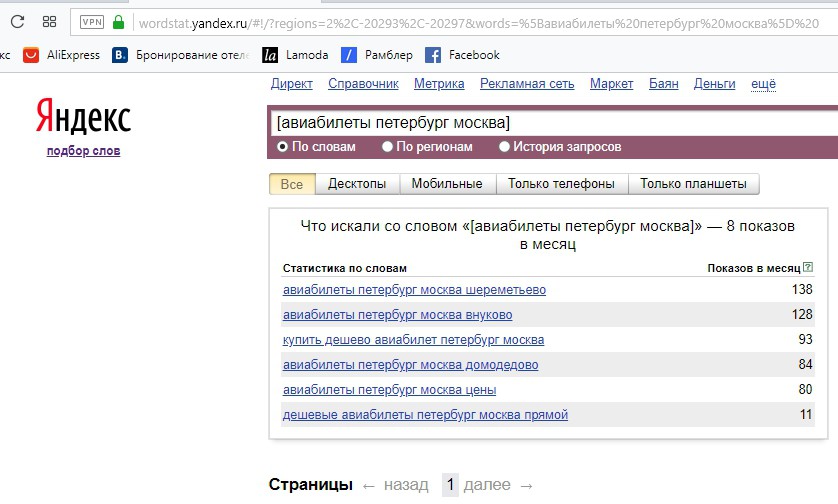Screen dimensions: 838x504
Task: Switch to the Все tab
Action: click(x=292, y=184)
